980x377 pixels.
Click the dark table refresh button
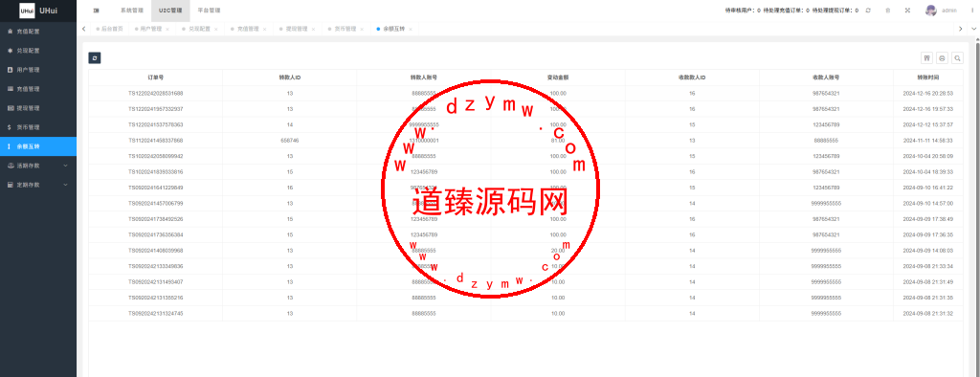coord(95,58)
